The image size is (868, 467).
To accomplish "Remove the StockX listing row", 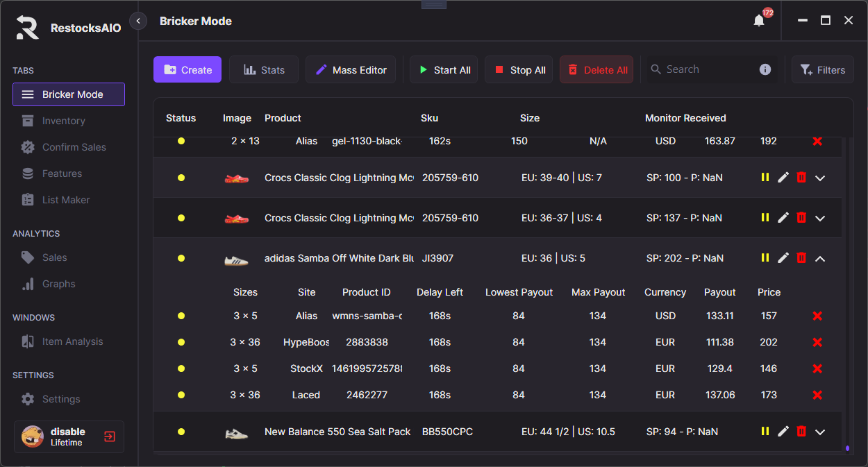I will click(x=817, y=368).
